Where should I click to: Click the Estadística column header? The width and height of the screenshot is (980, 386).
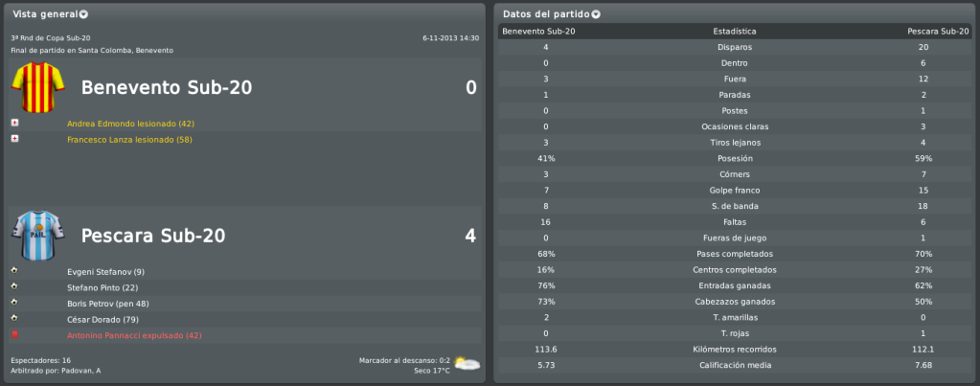tap(735, 32)
